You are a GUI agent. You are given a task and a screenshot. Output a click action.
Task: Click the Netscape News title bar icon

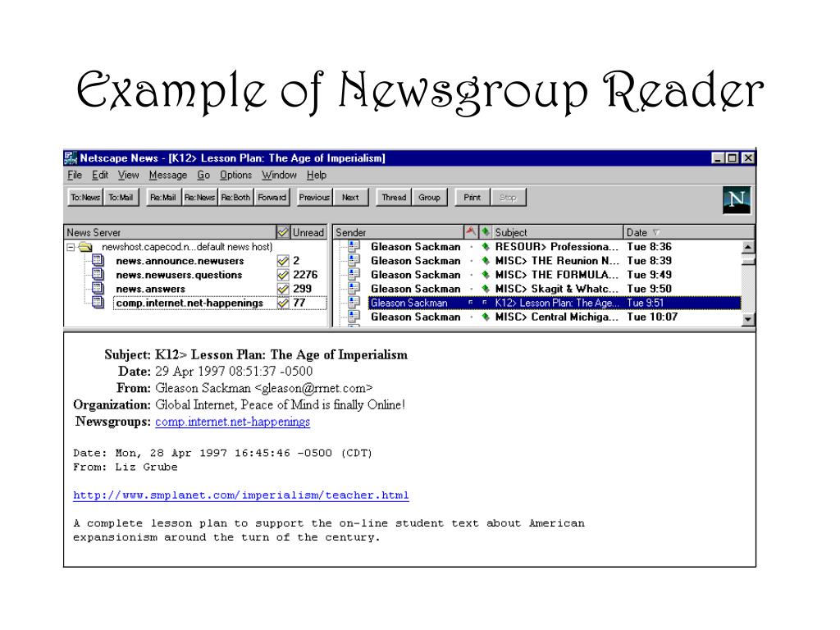pos(71,158)
